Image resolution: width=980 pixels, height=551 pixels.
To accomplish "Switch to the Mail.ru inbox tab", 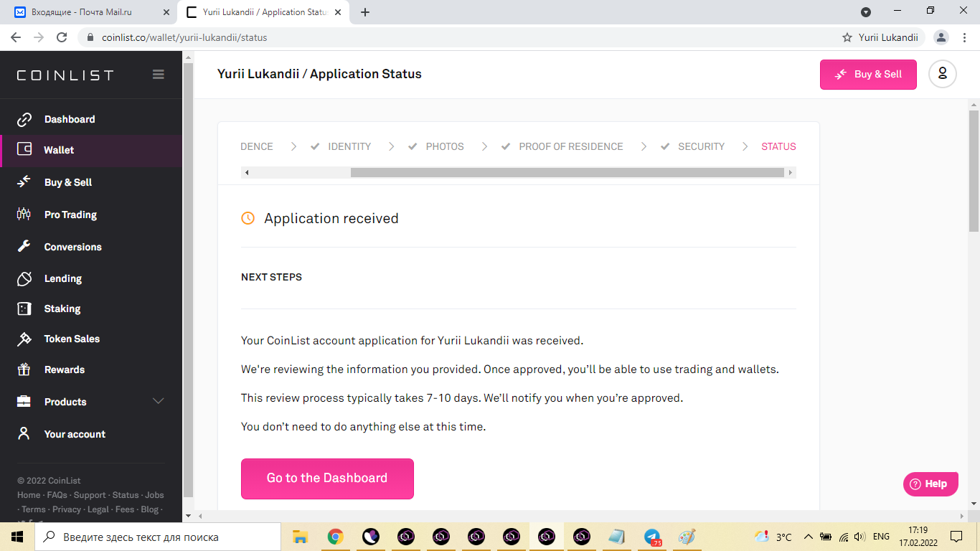I will (90, 12).
